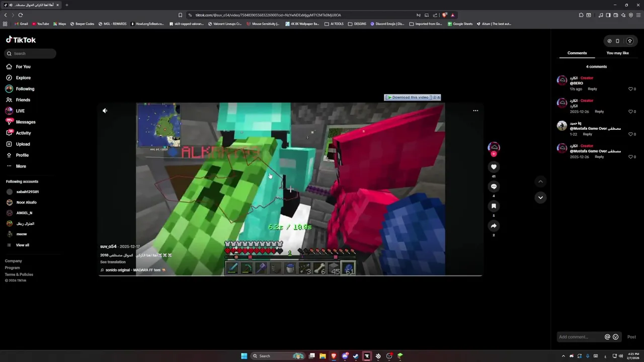This screenshot has height=362, width=644.
Task: Click the compass icon in top pill
Action: click(609, 41)
